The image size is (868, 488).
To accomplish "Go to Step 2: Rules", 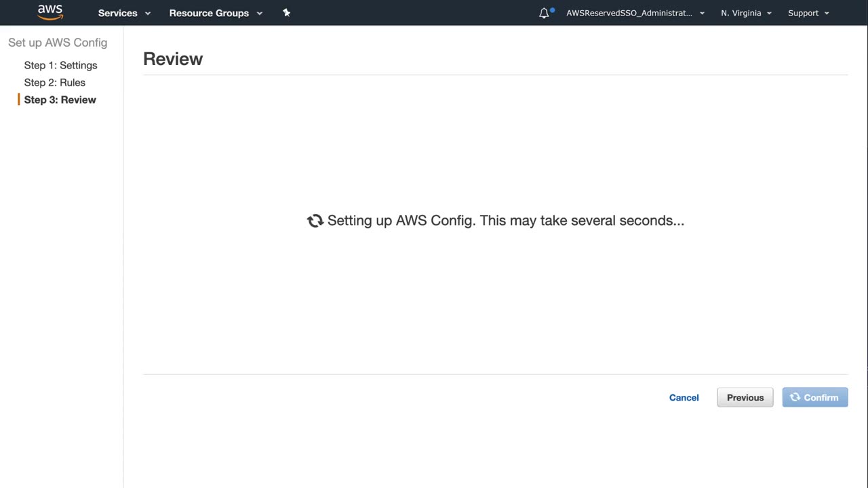I will click(54, 83).
